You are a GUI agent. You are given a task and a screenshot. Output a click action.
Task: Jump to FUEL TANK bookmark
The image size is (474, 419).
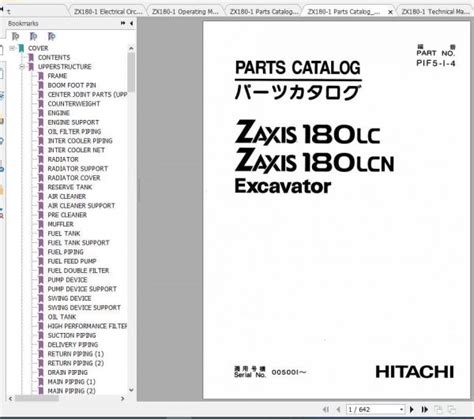(x=64, y=233)
